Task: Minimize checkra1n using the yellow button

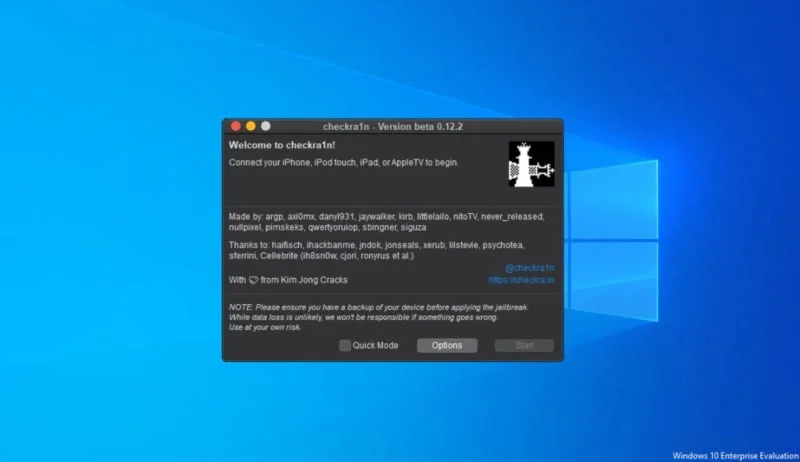Action: [251, 126]
